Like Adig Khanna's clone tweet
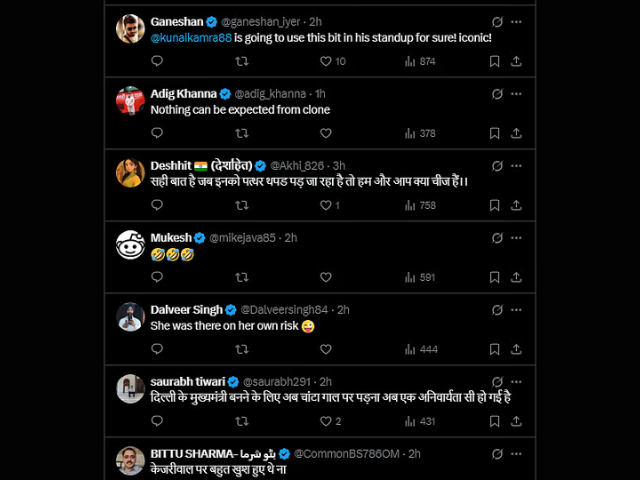 click(x=325, y=133)
